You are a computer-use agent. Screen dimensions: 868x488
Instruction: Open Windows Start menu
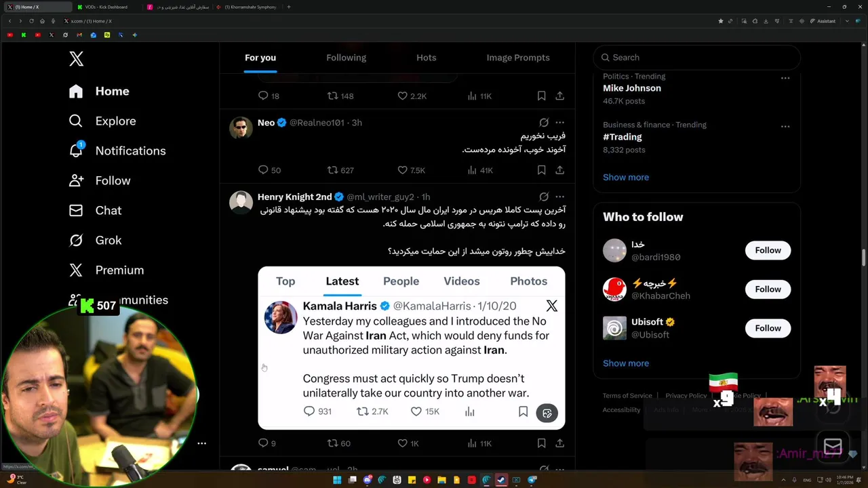pyautogui.click(x=337, y=480)
